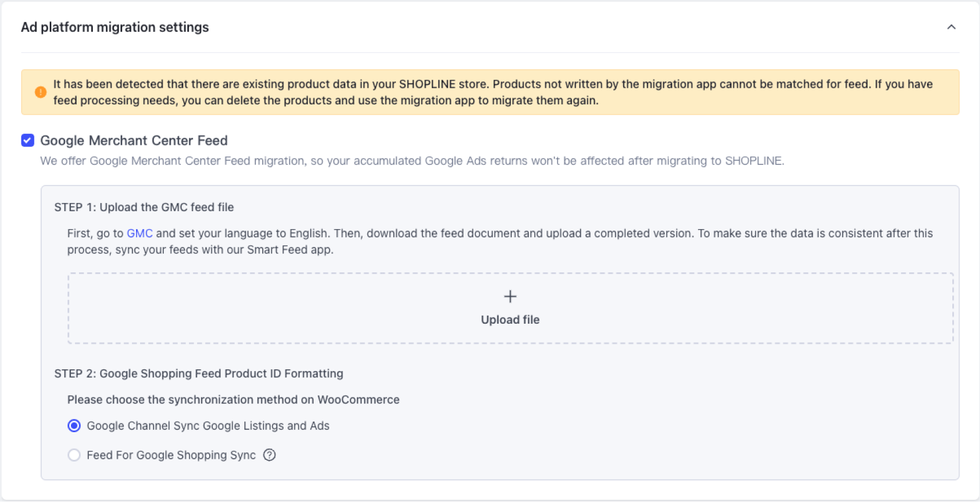Uncheck the Google Merchant Center Feed checkbox
The width and height of the screenshot is (980, 502).
[28, 140]
